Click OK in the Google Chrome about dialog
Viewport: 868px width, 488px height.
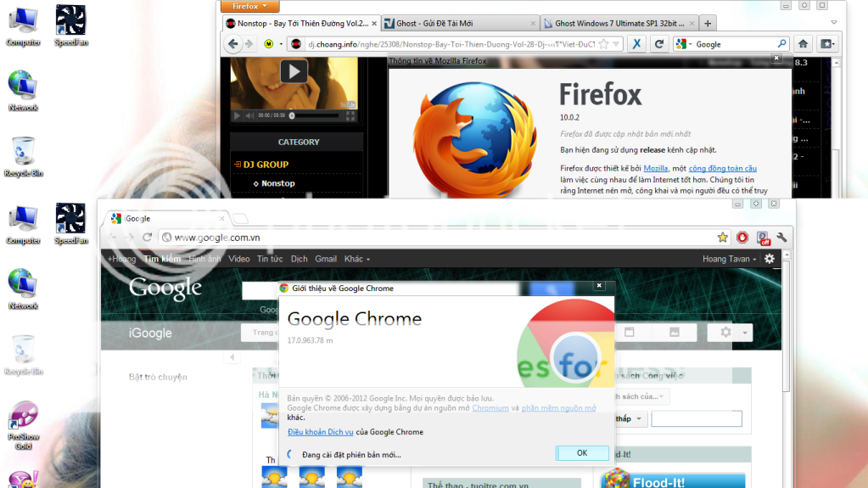click(x=581, y=453)
